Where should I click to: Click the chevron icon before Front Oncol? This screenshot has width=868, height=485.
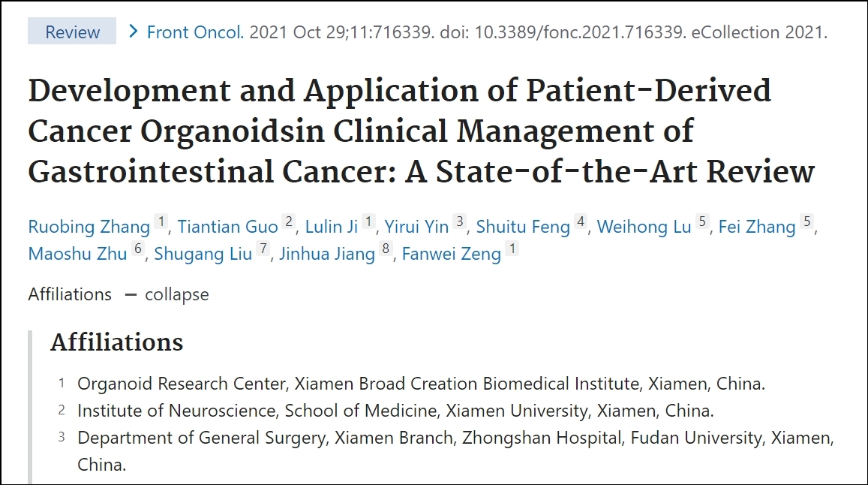[133, 32]
